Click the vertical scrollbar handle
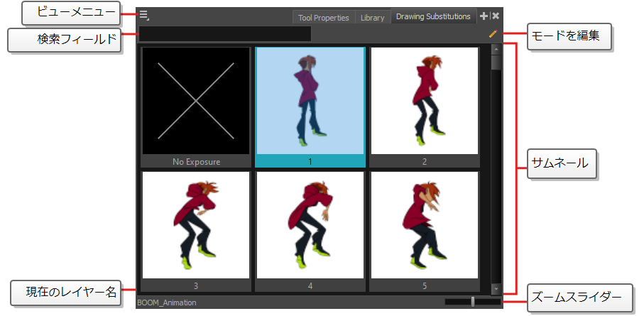 point(496,62)
